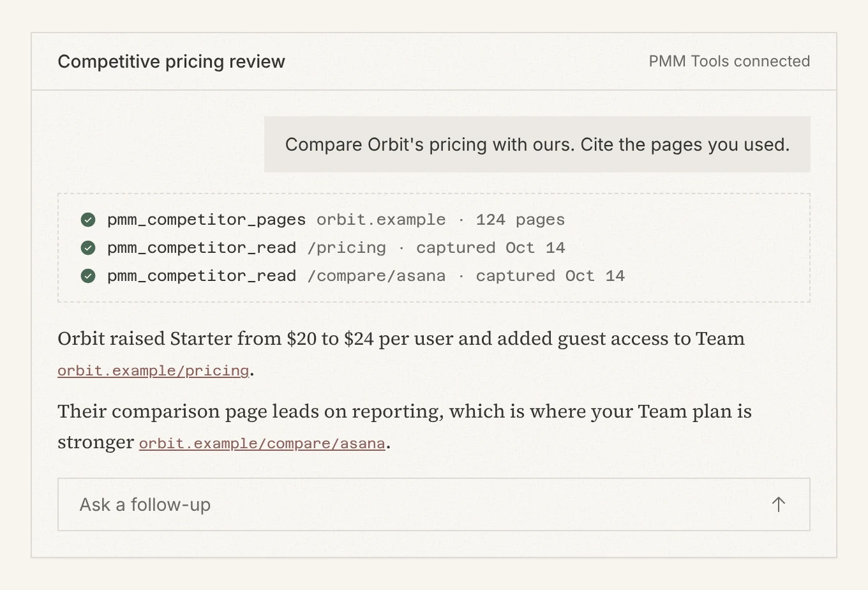Viewport: 868px width, 590px height.
Task: Click the user message about comparing Orbit's pricing
Action: click(537, 144)
